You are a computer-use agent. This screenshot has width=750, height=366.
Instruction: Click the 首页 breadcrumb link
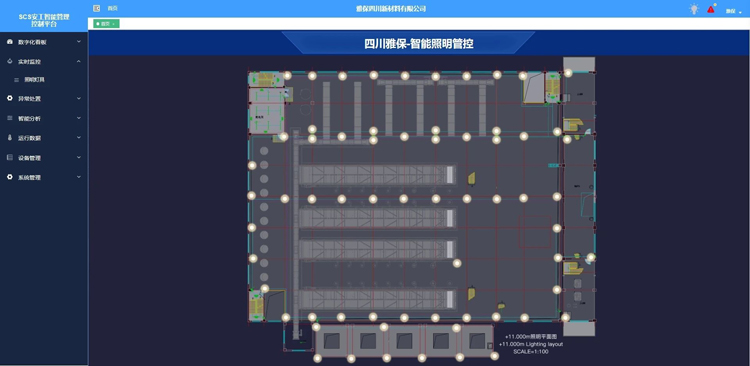click(x=112, y=8)
